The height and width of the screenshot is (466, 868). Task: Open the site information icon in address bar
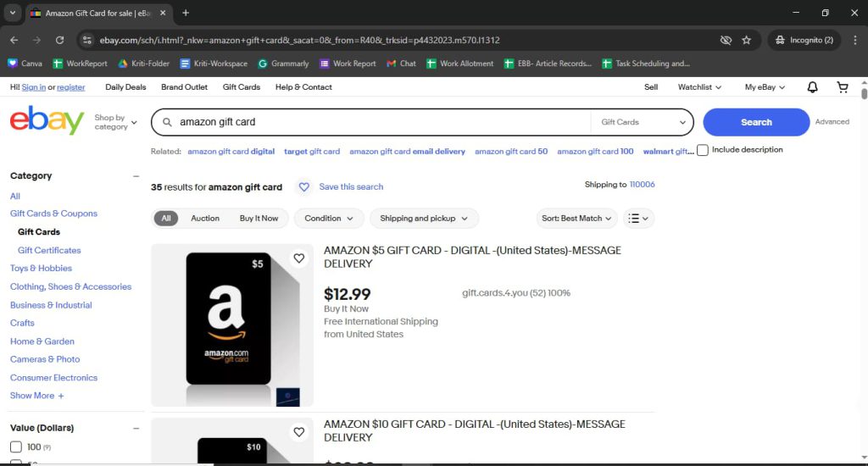(87, 40)
